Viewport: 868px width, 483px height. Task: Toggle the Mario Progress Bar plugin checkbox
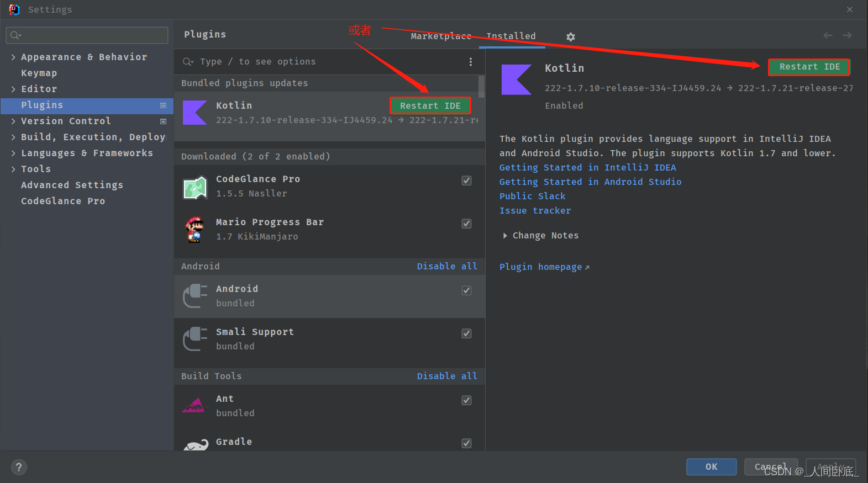467,224
